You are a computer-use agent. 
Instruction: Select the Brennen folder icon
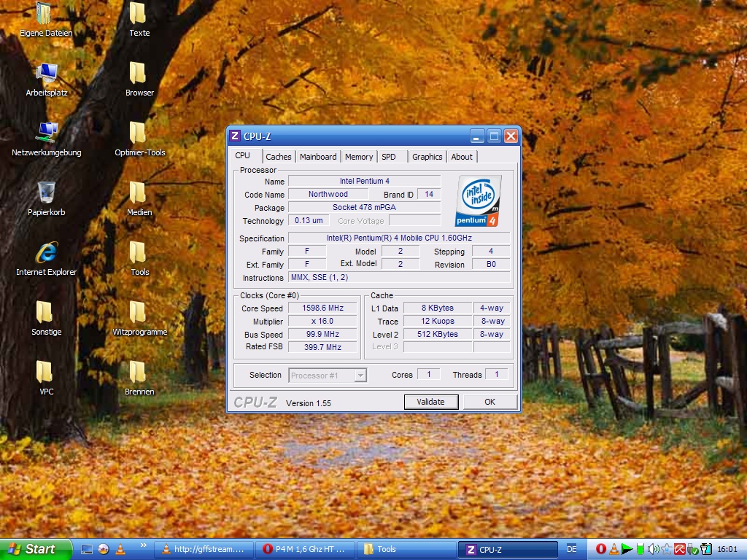coord(138,373)
